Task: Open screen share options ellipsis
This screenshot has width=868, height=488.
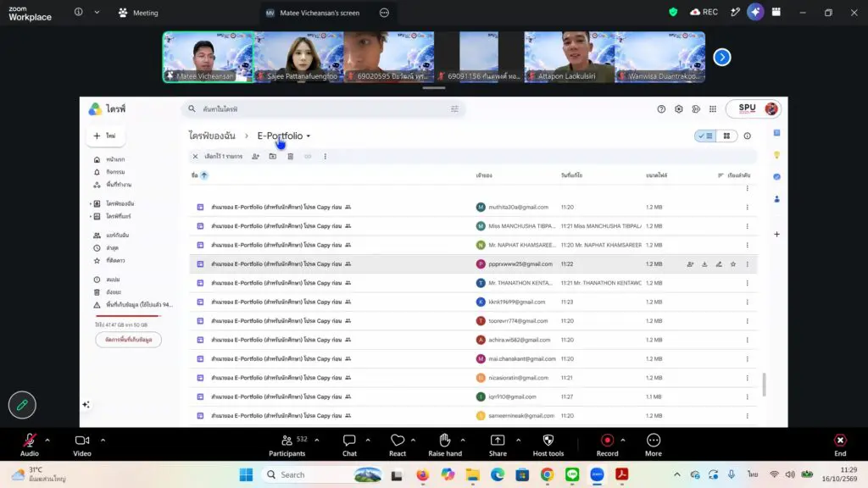Action: [x=384, y=13]
